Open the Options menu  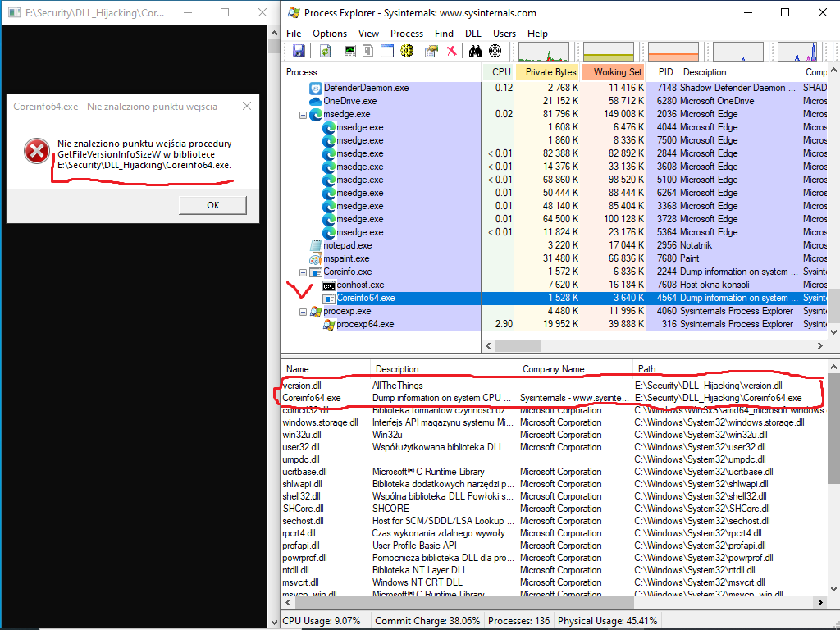[330, 34]
